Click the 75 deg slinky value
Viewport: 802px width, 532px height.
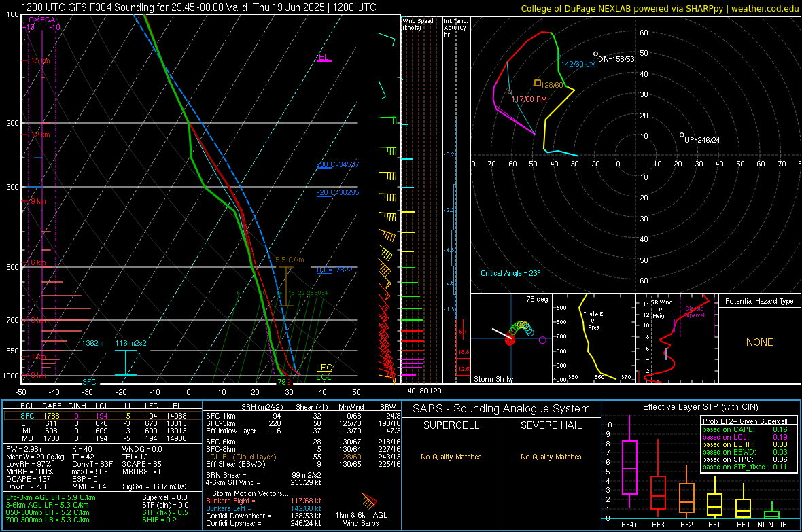click(x=537, y=299)
